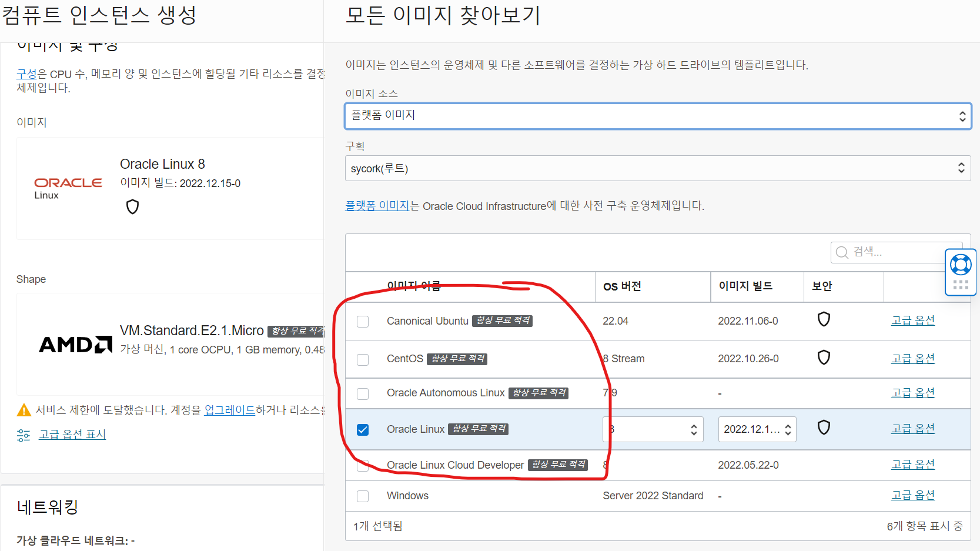Click Canonical Ubuntu image name
The image size is (980, 551).
pyautogui.click(x=427, y=321)
